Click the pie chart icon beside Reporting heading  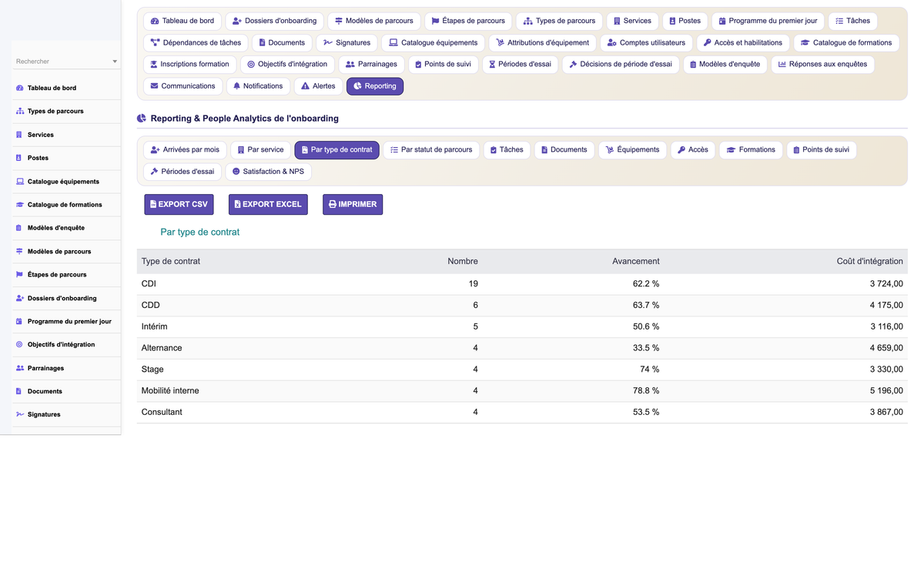pyautogui.click(x=142, y=119)
